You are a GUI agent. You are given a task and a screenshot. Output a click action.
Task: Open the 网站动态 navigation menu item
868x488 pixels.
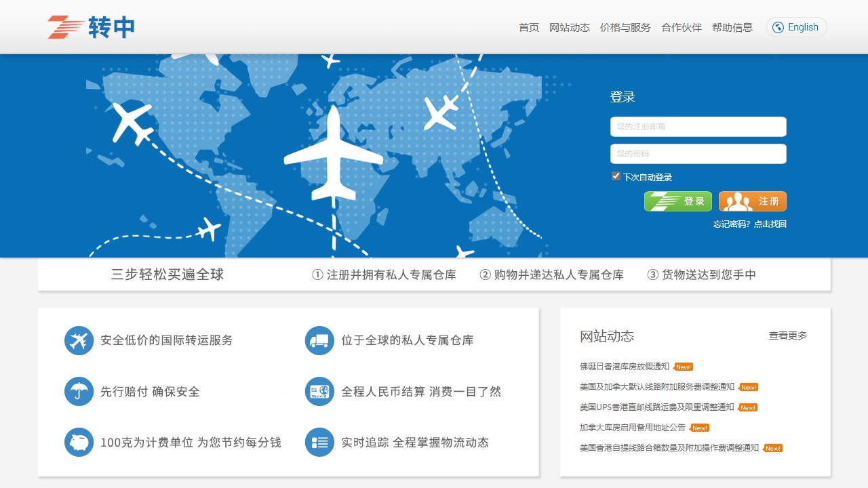[570, 27]
